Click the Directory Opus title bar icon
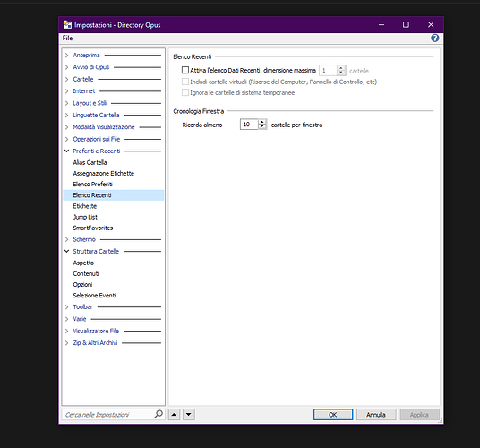The image size is (480, 448). [67, 25]
